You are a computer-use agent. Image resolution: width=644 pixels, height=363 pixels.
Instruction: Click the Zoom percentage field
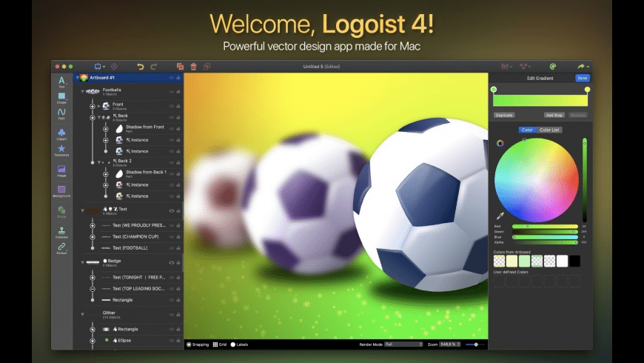point(450,344)
